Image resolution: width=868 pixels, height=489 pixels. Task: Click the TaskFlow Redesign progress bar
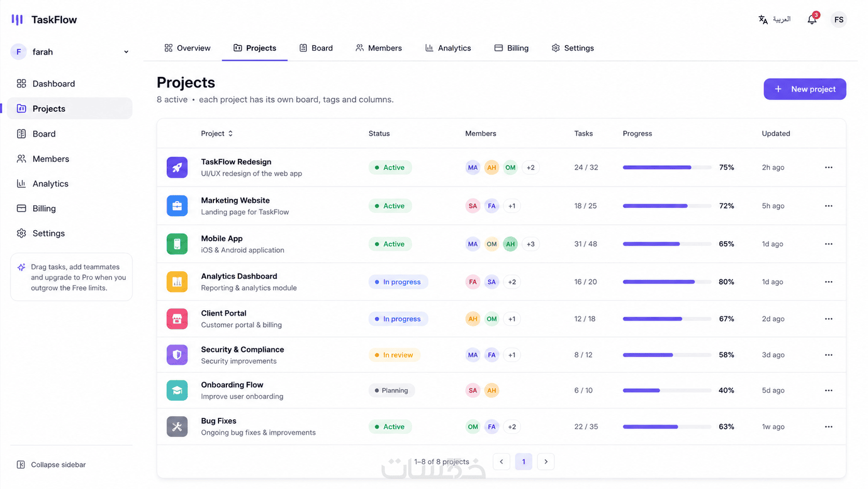click(667, 167)
